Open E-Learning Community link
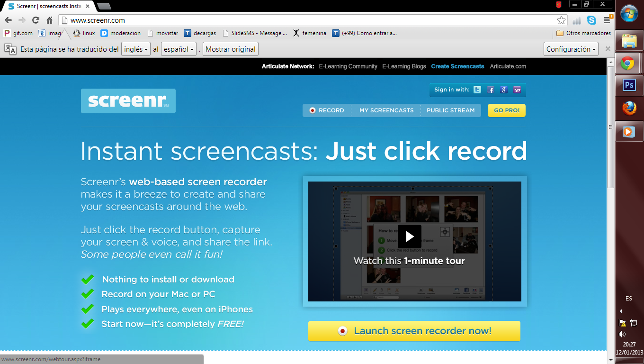 coord(348,66)
